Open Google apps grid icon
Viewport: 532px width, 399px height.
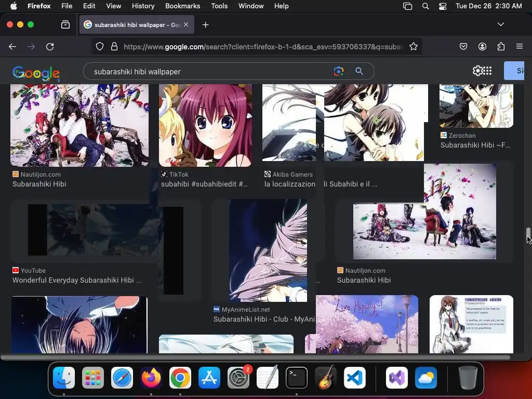pyautogui.click(x=487, y=71)
